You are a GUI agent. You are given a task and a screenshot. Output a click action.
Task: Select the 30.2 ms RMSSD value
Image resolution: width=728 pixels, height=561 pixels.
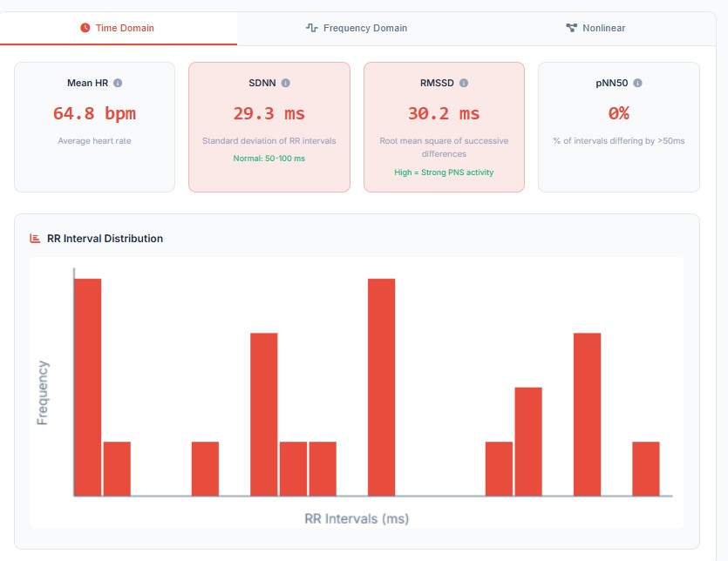pos(444,113)
